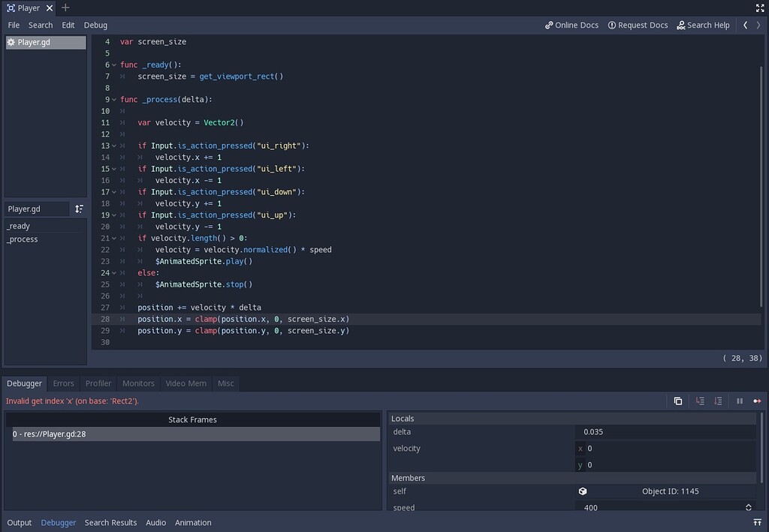
Task: Click the Search Help button
Action: coord(703,25)
